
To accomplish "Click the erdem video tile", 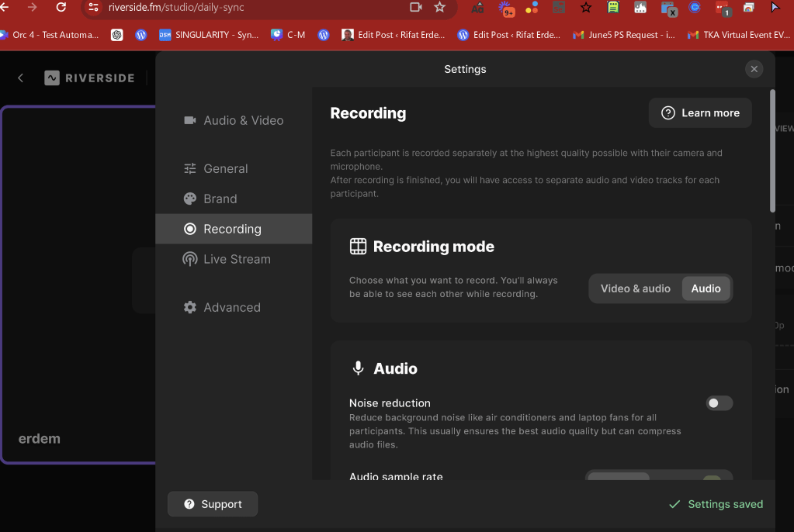I will click(78, 285).
